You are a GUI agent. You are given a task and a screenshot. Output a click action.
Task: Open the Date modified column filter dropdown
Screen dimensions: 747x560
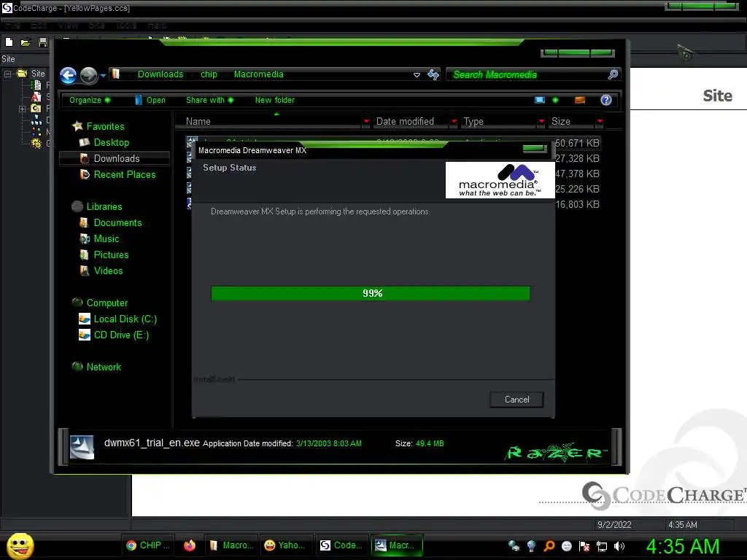[454, 122]
